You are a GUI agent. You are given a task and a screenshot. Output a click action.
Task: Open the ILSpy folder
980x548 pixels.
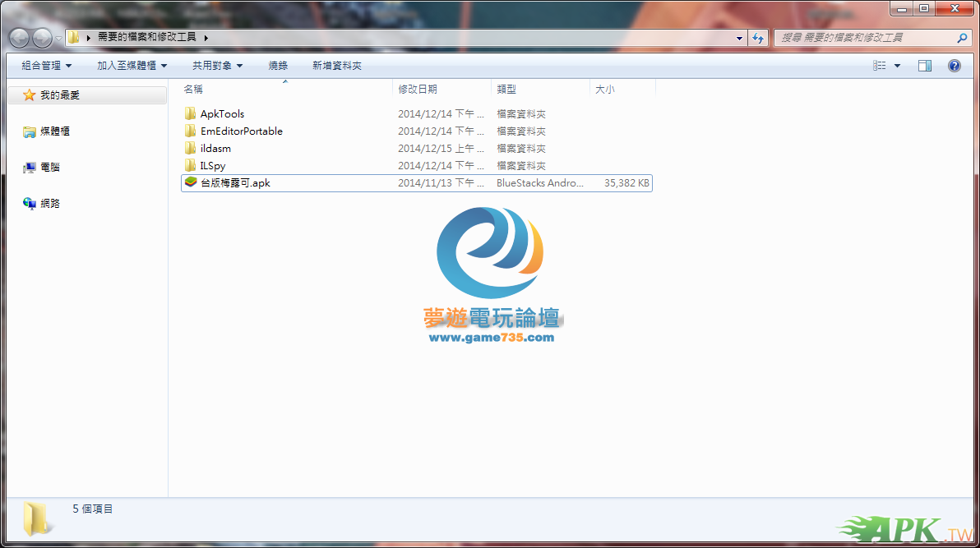(x=212, y=166)
